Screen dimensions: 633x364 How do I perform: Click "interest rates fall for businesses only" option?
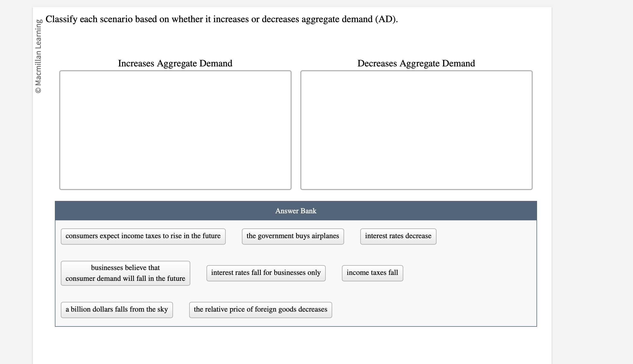266,273
